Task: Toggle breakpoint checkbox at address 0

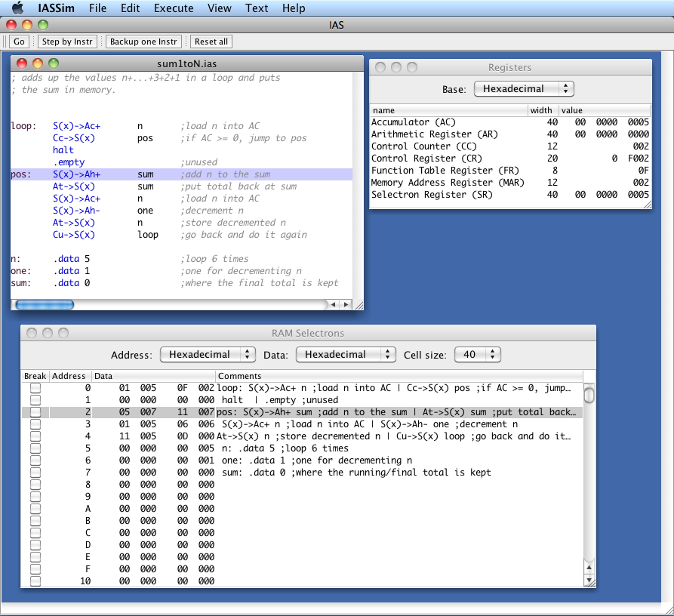Action: point(35,388)
